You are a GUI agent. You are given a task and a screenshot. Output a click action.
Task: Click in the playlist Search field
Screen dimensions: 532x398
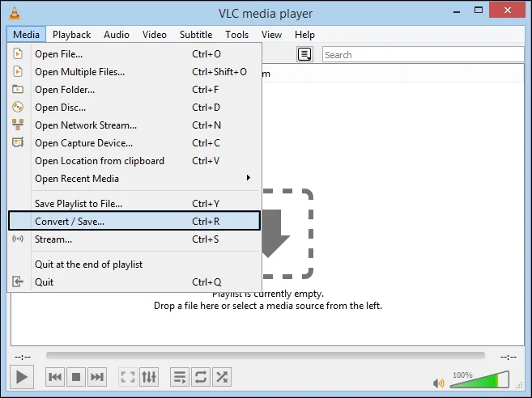pyautogui.click(x=423, y=54)
